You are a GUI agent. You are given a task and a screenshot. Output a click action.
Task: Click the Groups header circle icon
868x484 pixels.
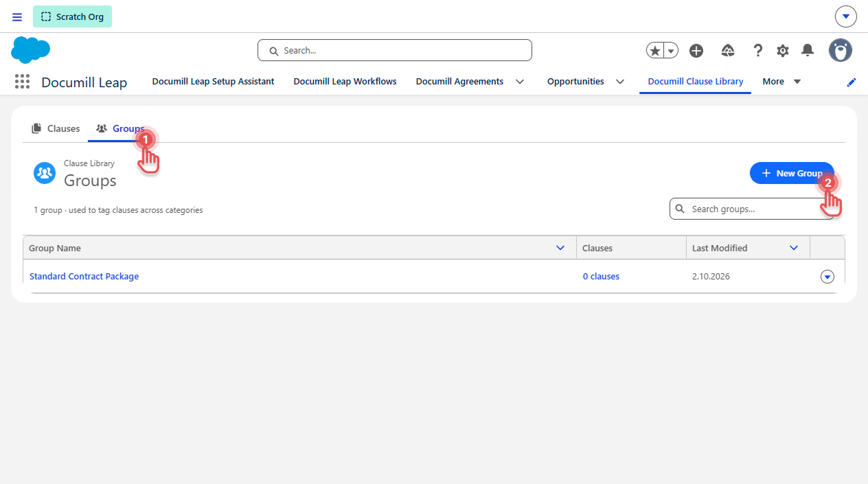[45, 174]
